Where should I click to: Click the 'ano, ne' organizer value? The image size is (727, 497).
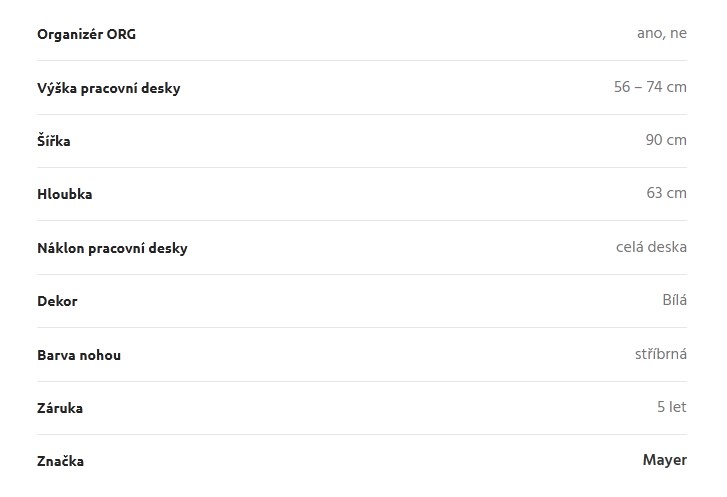pos(662,33)
